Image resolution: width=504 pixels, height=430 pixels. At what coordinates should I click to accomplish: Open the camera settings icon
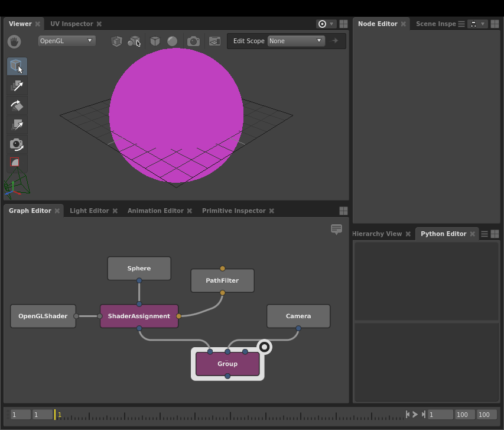(193, 41)
